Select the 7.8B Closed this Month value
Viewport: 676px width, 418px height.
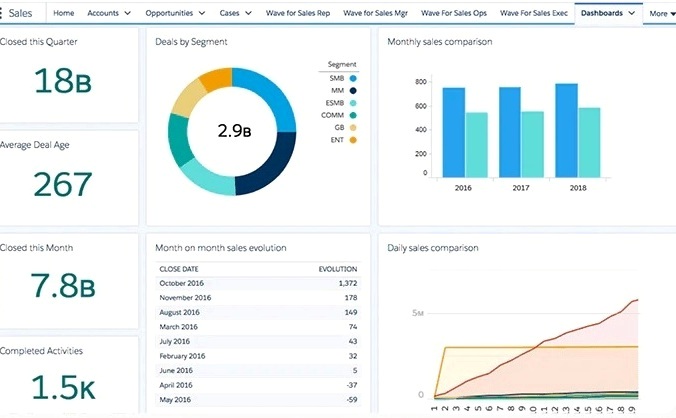(63, 286)
